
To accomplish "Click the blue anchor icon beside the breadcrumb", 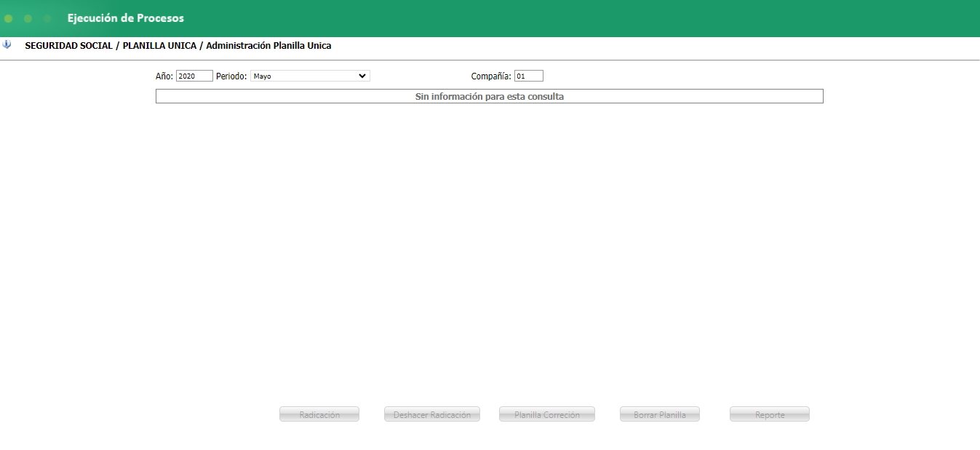I will tap(7, 44).
